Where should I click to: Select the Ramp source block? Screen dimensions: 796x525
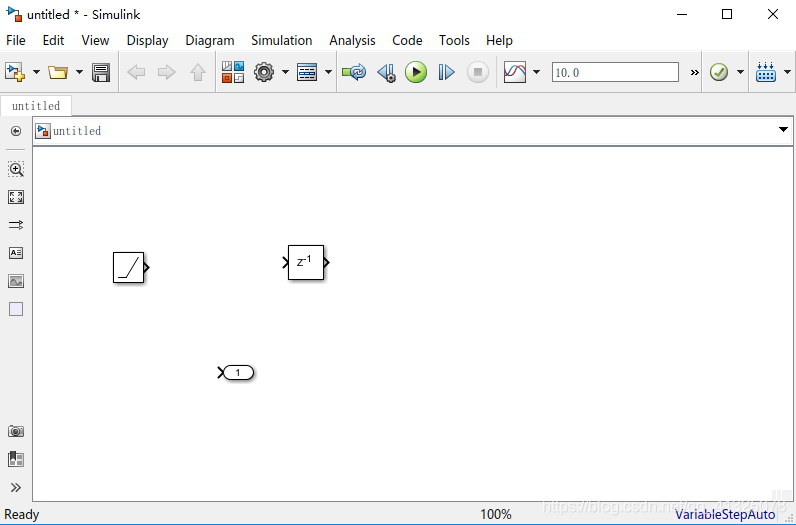(x=128, y=268)
